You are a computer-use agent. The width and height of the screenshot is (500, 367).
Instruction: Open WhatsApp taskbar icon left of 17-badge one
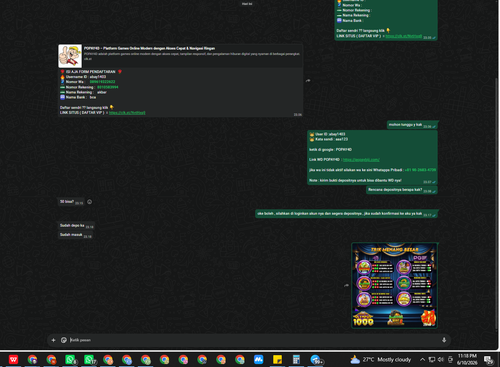(x=70, y=360)
